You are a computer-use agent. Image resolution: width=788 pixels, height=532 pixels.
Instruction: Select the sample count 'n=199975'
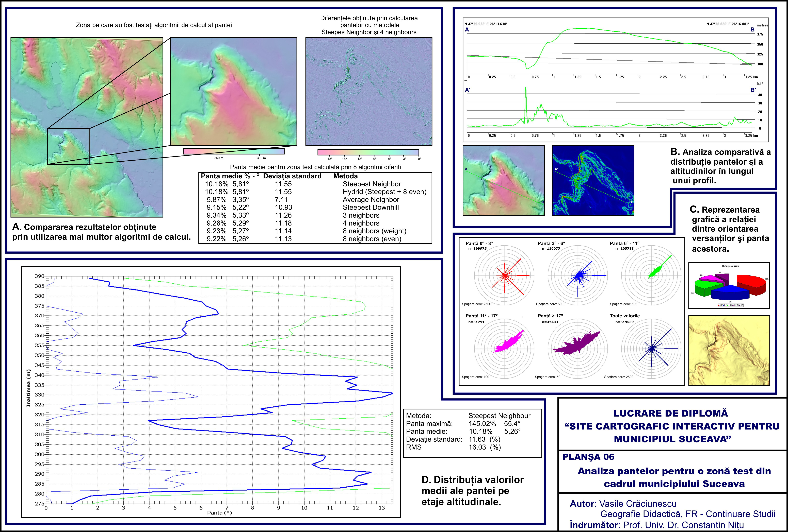coord(477,249)
